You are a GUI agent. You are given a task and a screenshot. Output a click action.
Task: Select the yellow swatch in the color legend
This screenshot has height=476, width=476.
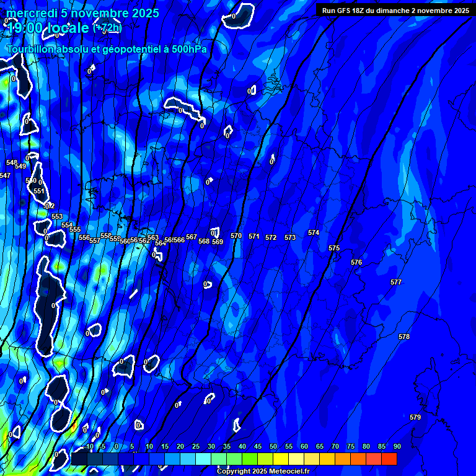[280, 459]
